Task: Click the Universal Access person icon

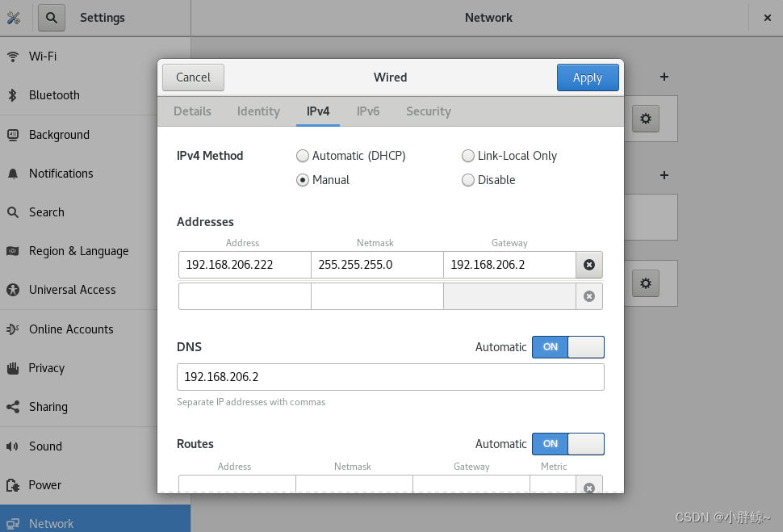Action: coord(13,290)
